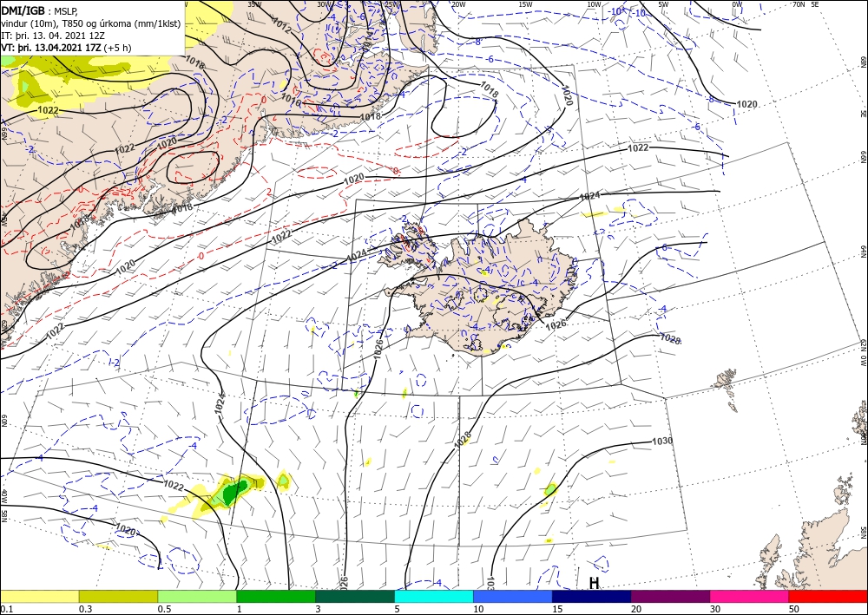868x615 pixels.
Task: Click the '25W' longitude label
Action: pos(392,4)
